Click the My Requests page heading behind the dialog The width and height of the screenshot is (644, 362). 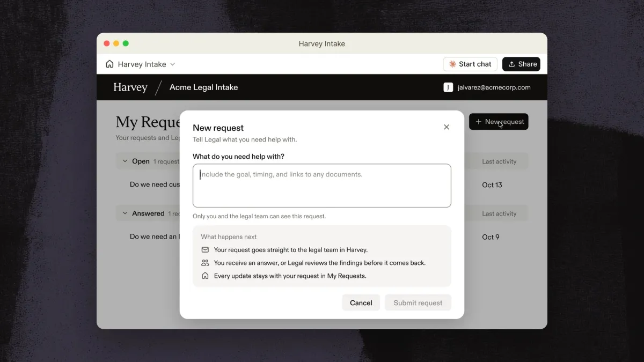(148, 122)
